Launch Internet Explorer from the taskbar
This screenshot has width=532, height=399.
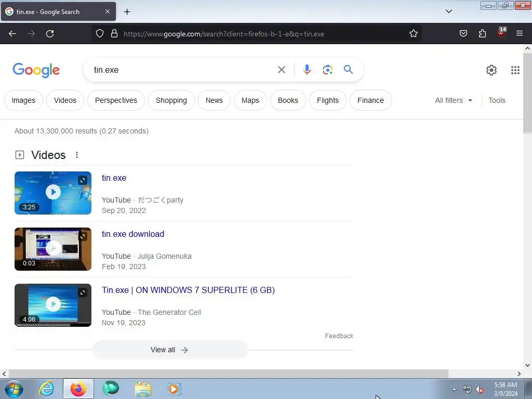(x=46, y=389)
